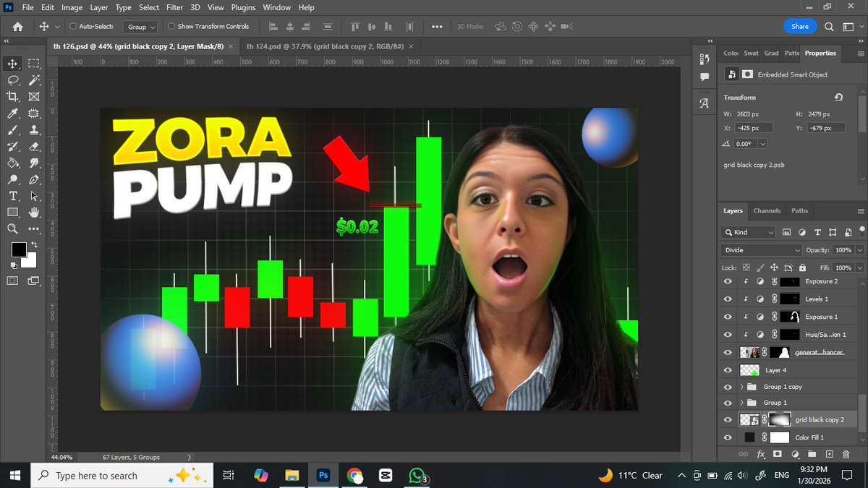
Task: Open the Fill slider dropdown arrow
Action: click(x=859, y=267)
